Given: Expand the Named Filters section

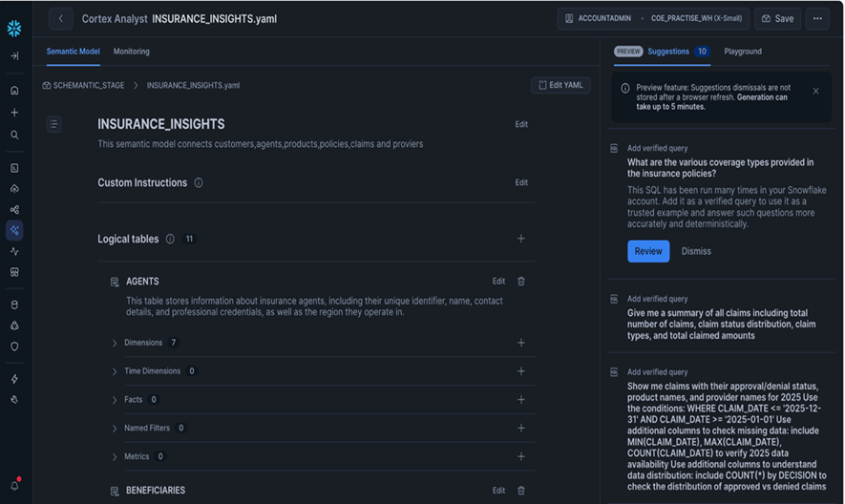Looking at the screenshot, I should pos(115,429).
